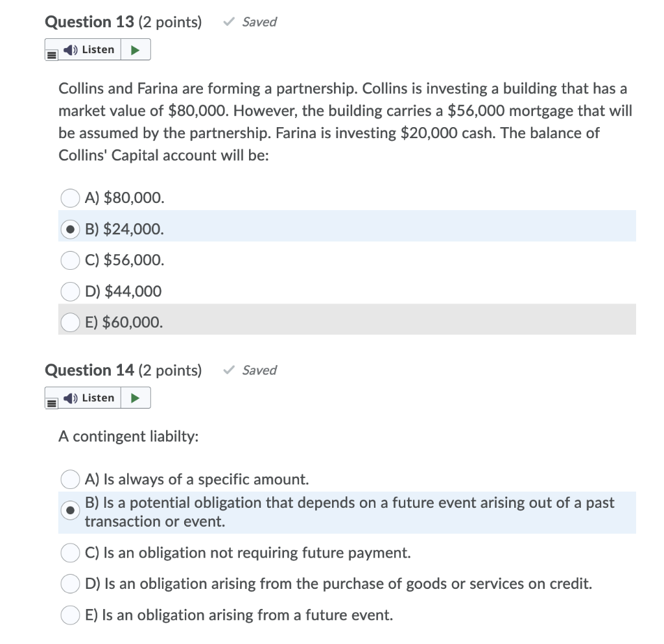This screenshot has width=664, height=644.
Task: Choose answer A about a specific amount
Action: [69, 479]
